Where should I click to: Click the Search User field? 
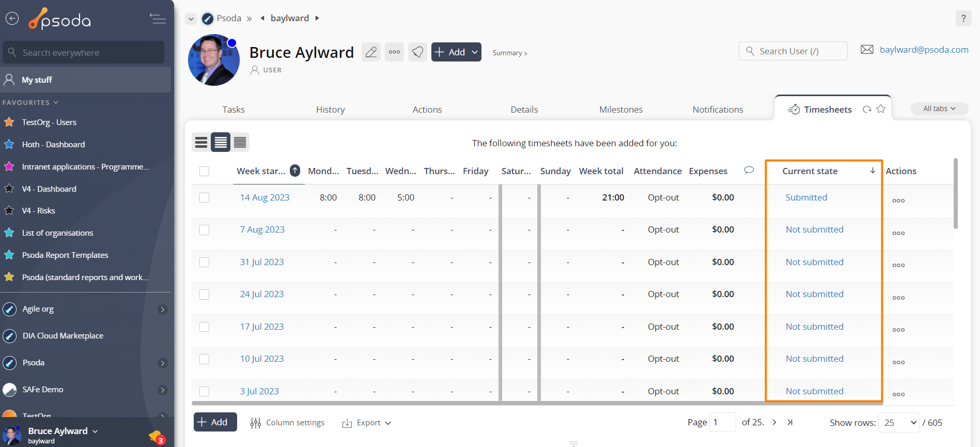tap(793, 51)
